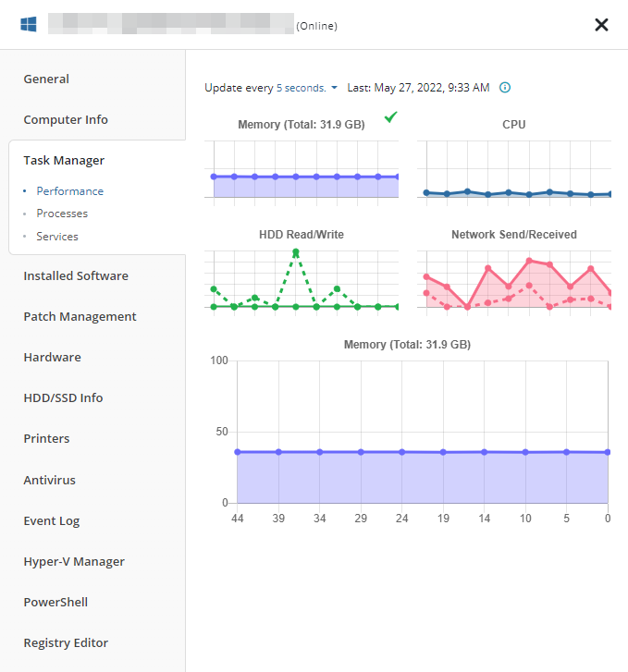Open the General section
Viewport: 628px width, 672px height.
click(46, 79)
